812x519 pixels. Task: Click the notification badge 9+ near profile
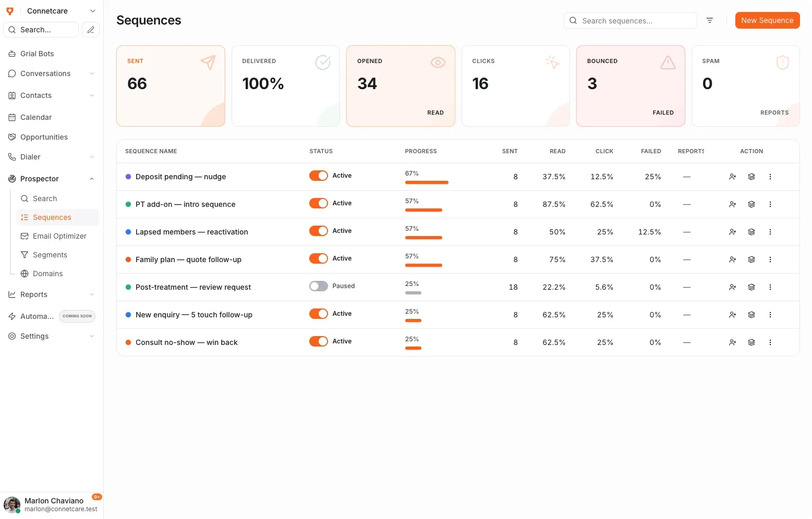click(97, 497)
